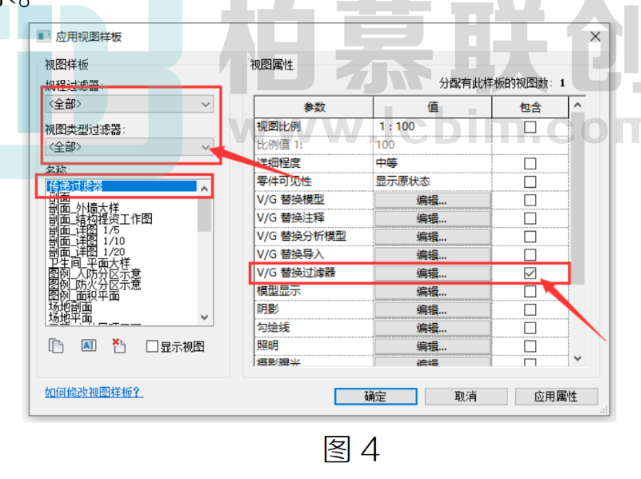
Task: Toggle 包含 checkbox for V/G 替换分析模型
Action: (x=530, y=237)
